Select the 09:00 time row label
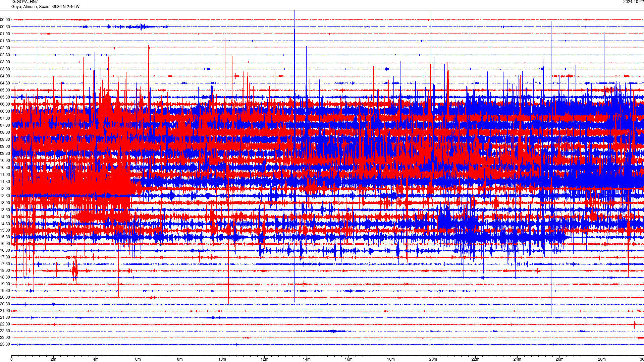The width and height of the screenshot is (644, 362). pyautogui.click(x=5, y=146)
